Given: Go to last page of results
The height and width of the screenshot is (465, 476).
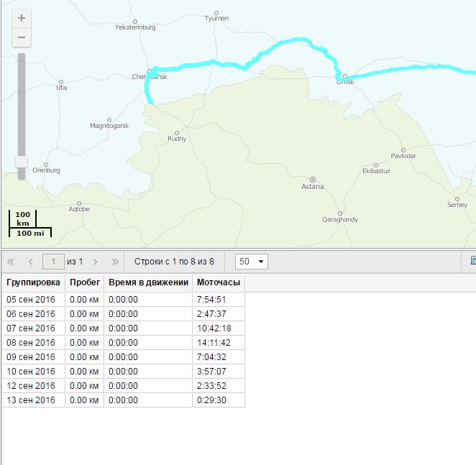Looking at the screenshot, I should click(x=114, y=262).
